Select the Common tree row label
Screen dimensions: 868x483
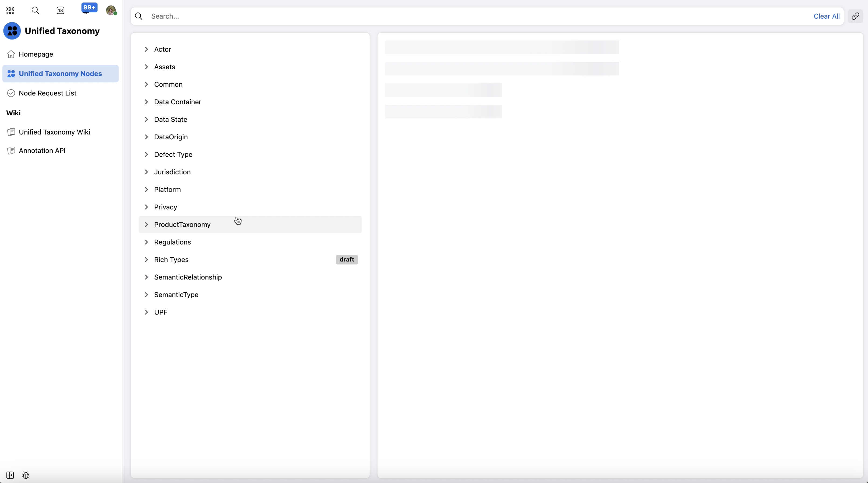point(168,84)
